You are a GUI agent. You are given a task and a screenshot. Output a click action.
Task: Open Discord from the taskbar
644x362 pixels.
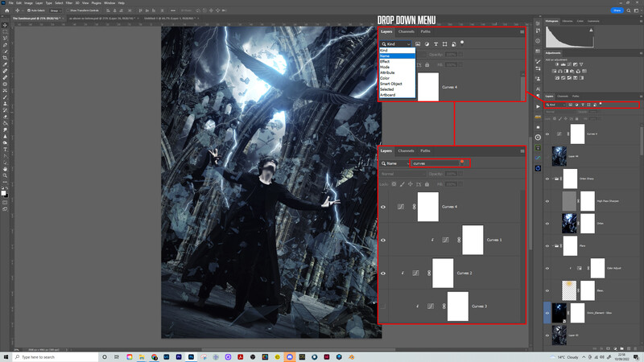click(x=290, y=357)
